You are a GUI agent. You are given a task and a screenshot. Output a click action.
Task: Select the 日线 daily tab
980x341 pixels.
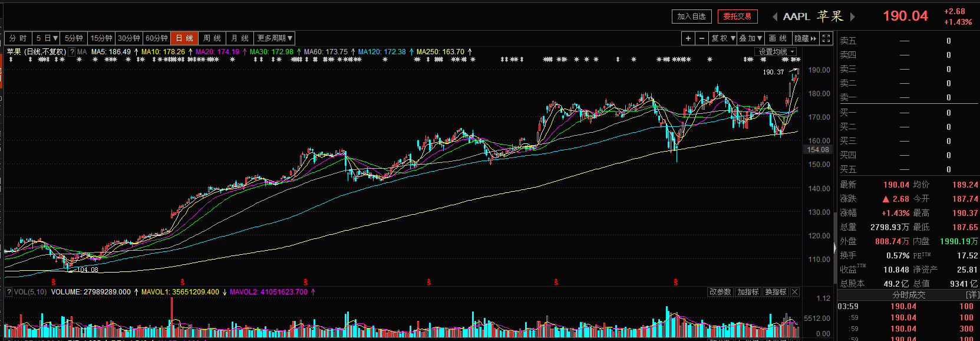(184, 38)
